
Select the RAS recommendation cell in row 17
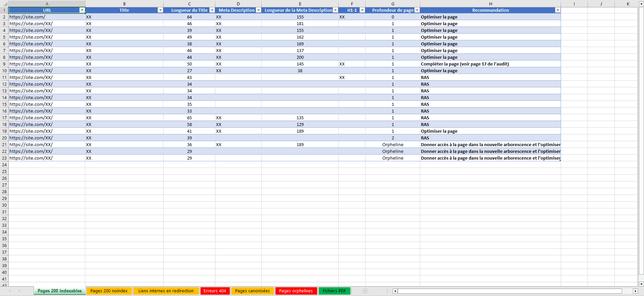pyautogui.click(x=490, y=118)
